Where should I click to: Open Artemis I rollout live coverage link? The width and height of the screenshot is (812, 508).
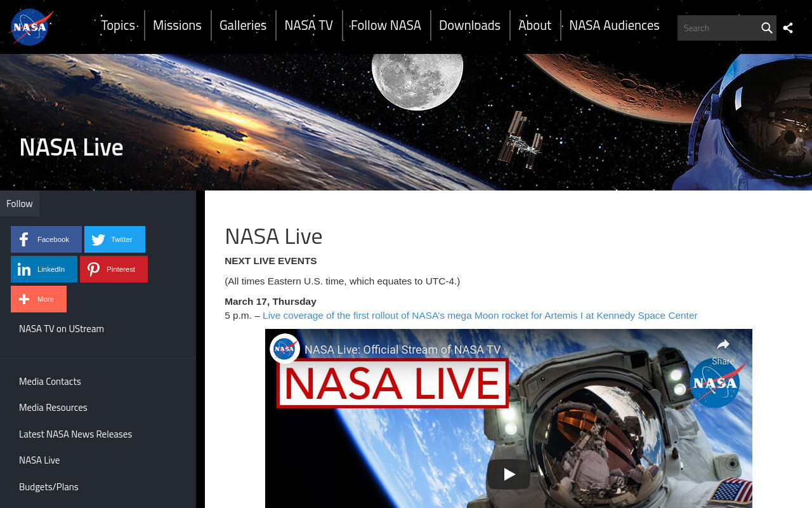[480, 316]
